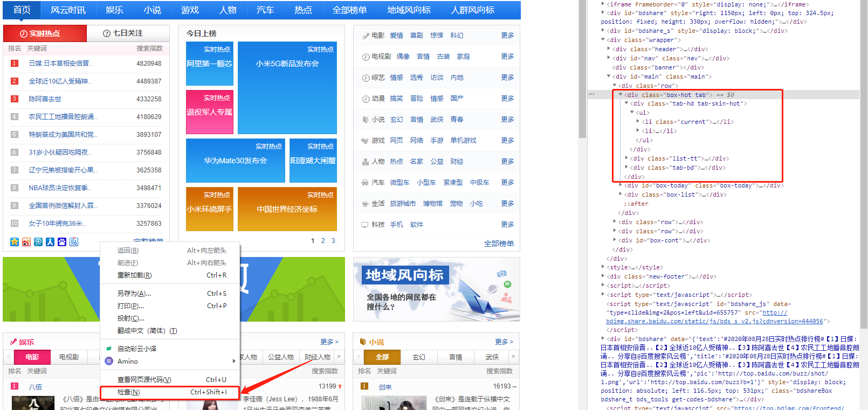Click next arrow in 小说 tab strip

coord(513,357)
